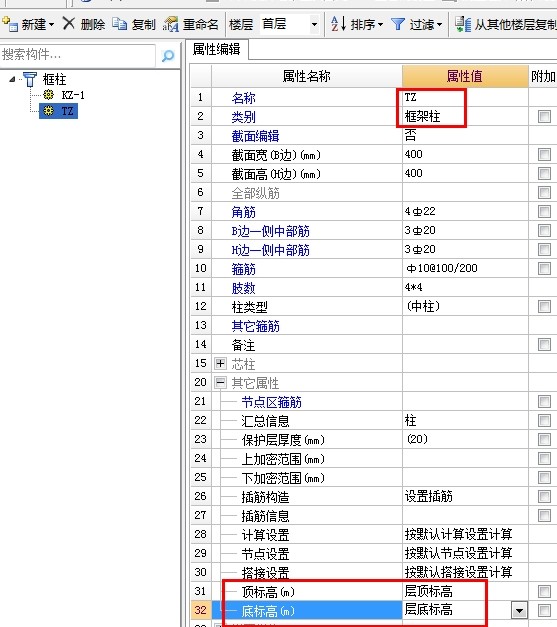Image resolution: width=557 pixels, height=627 pixels.
Task: Click the 附加 column header
Action: pos(543,76)
